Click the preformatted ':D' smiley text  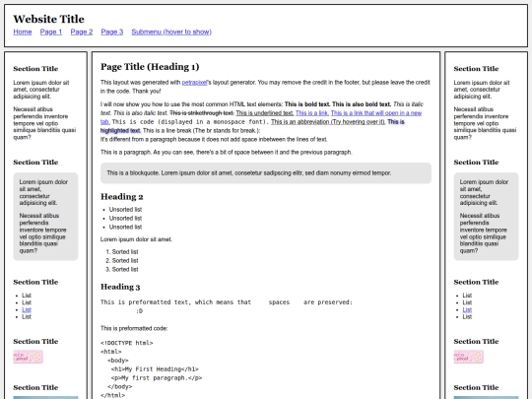click(x=139, y=311)
